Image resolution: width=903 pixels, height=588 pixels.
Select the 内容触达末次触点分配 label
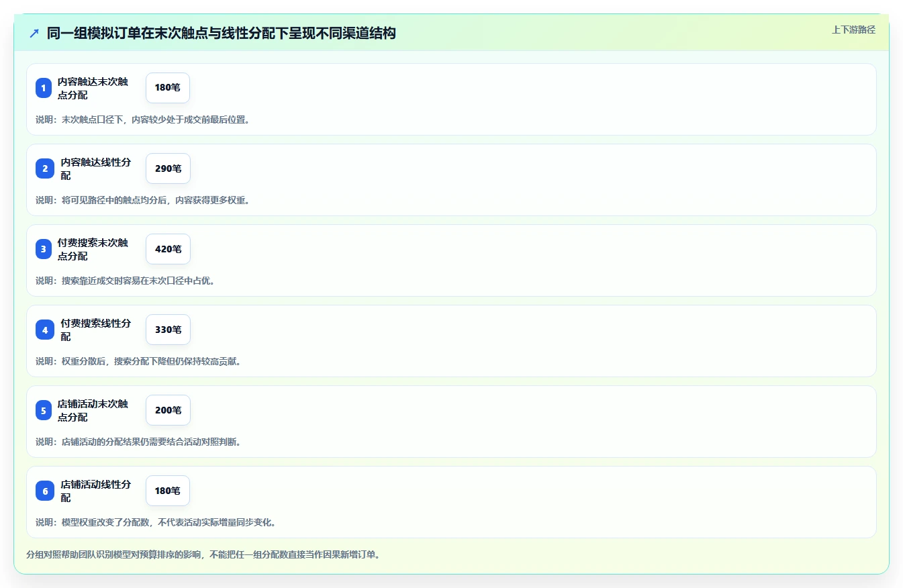(93, 88)
